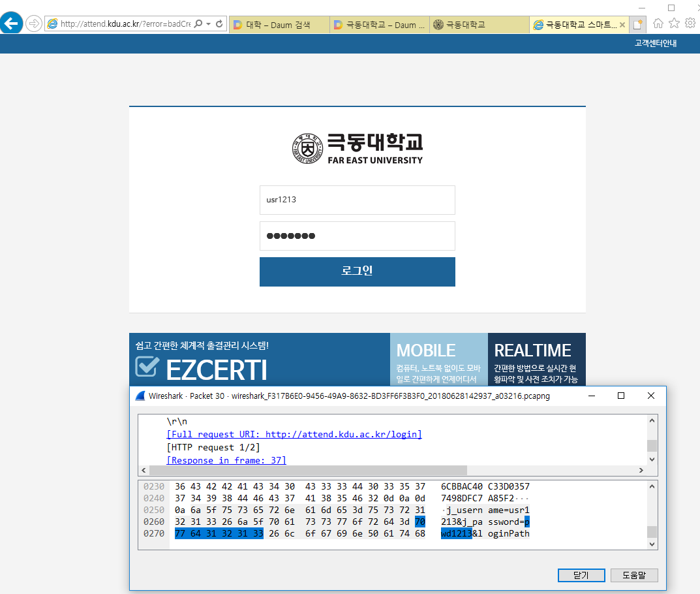Viewport: 700px width, 594px height.
Task: Minimize the browser window
Action: (x=642, y=8)
